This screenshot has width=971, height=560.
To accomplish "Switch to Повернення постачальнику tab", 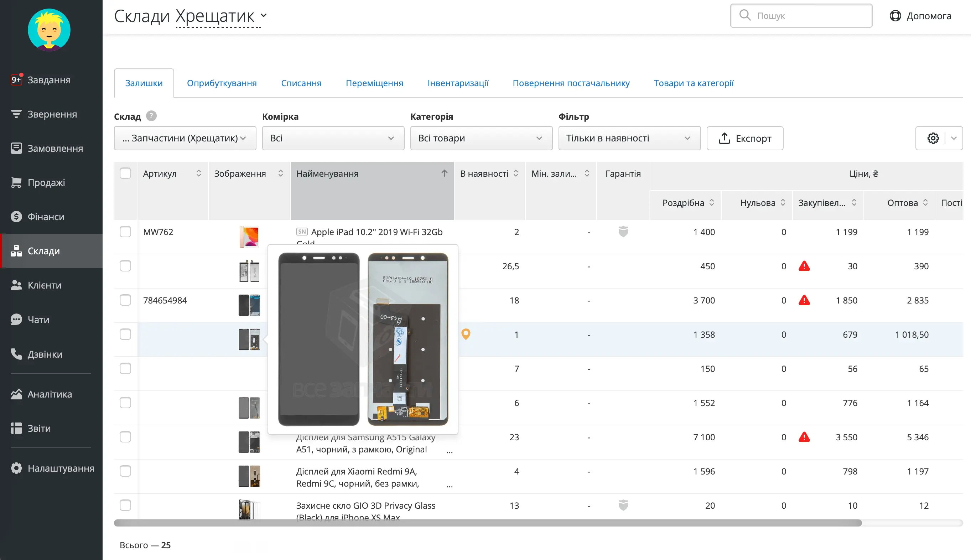I will point(571,83).
